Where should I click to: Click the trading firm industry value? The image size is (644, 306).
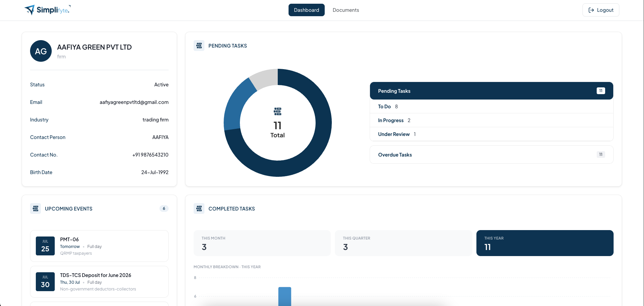155,120
